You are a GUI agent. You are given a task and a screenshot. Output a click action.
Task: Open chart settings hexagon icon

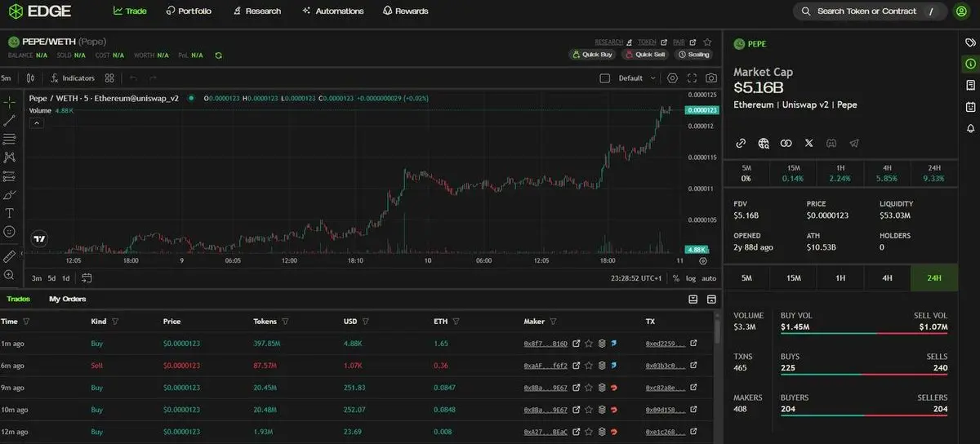(x=672, y=78)
